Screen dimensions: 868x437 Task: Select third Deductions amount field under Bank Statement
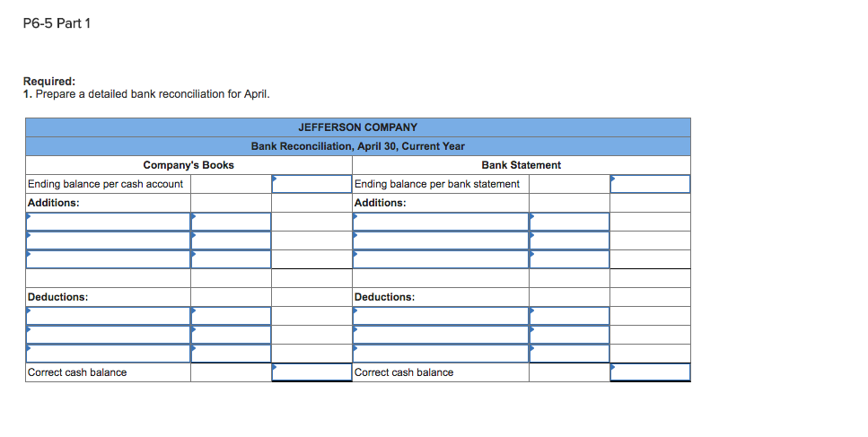(569, 354)
